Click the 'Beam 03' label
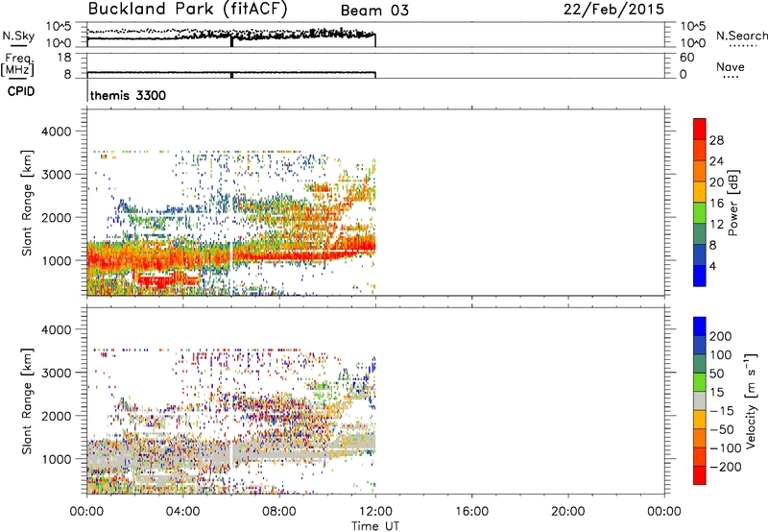Screen dimensions: 768x532 pyautogui.click(x=374, y=11)
